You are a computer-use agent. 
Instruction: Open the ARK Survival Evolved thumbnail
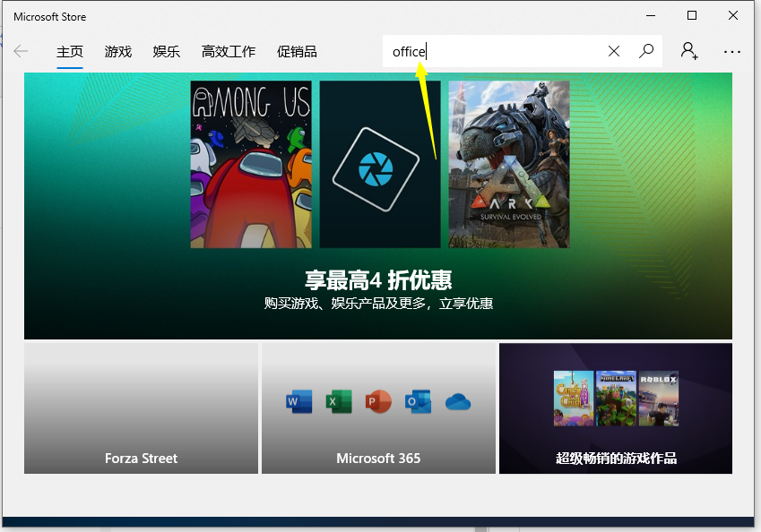pos(508,165)
